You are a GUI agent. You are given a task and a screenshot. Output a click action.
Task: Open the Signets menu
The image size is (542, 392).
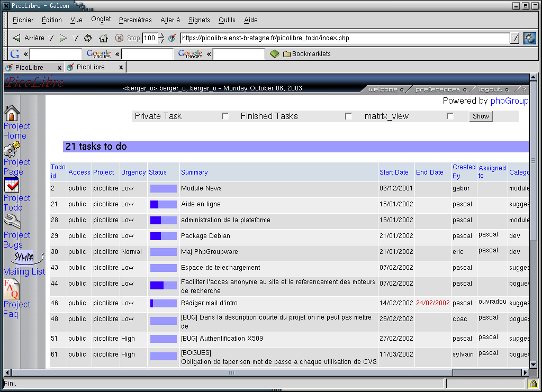[199, 20]
